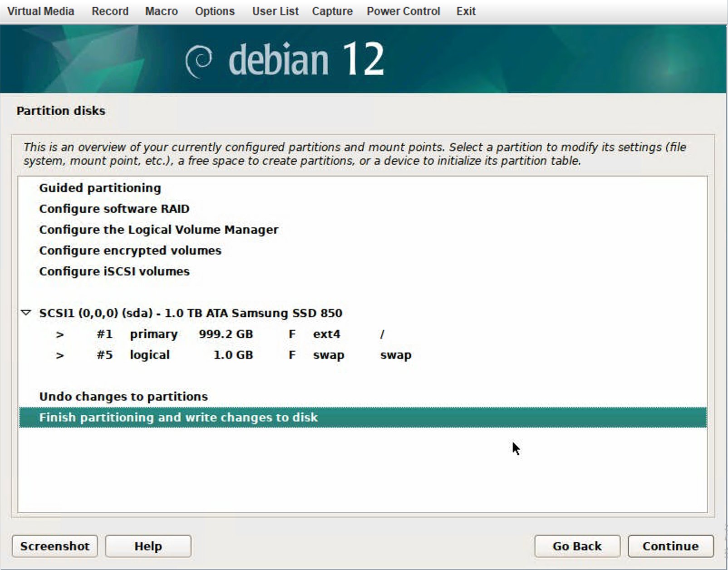Choose Configure encrypted volumes

coord(130,251)
